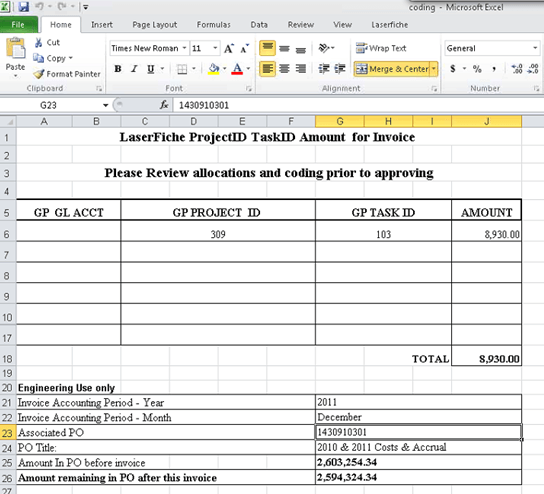The height and width of the screenshot is (494, 544).
Task: Select cell containing December
Action: (418, 417)
